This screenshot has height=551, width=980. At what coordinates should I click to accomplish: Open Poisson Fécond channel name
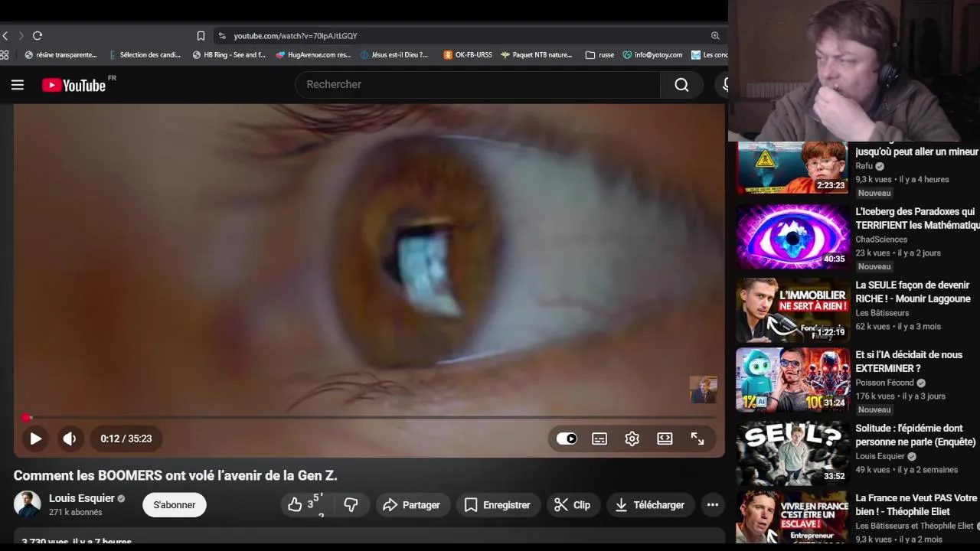click(885, 383)
